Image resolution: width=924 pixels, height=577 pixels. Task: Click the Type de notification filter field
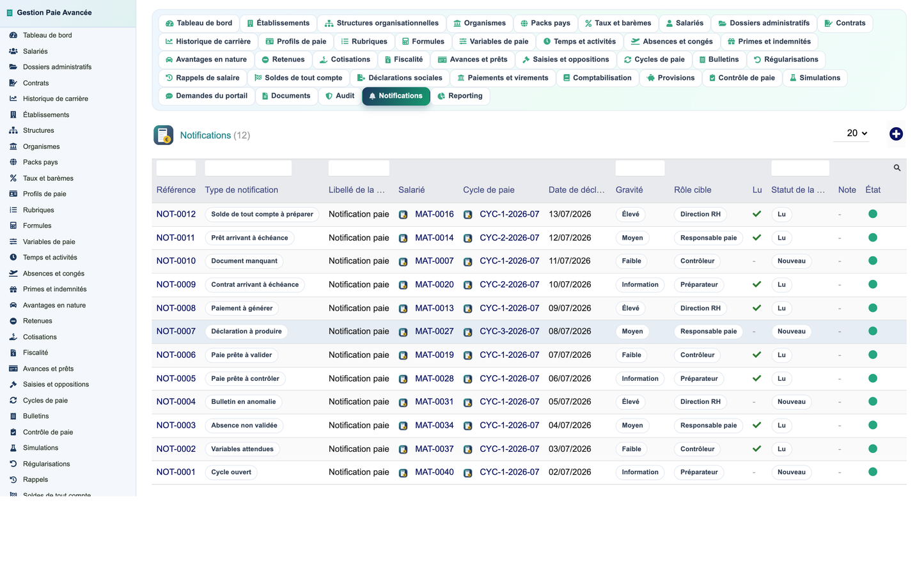click(248, 168)
